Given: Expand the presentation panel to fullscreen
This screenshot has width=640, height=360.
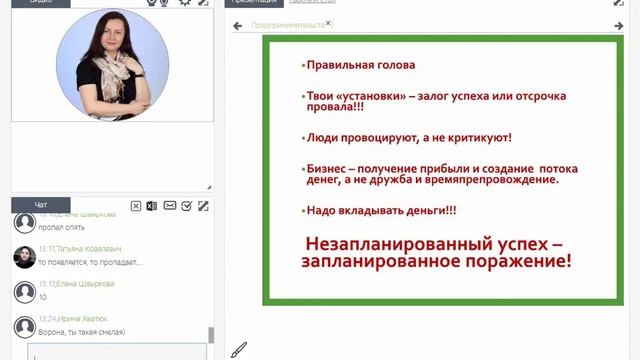Looking at the screenshot, I should click(x=618, y=2).
